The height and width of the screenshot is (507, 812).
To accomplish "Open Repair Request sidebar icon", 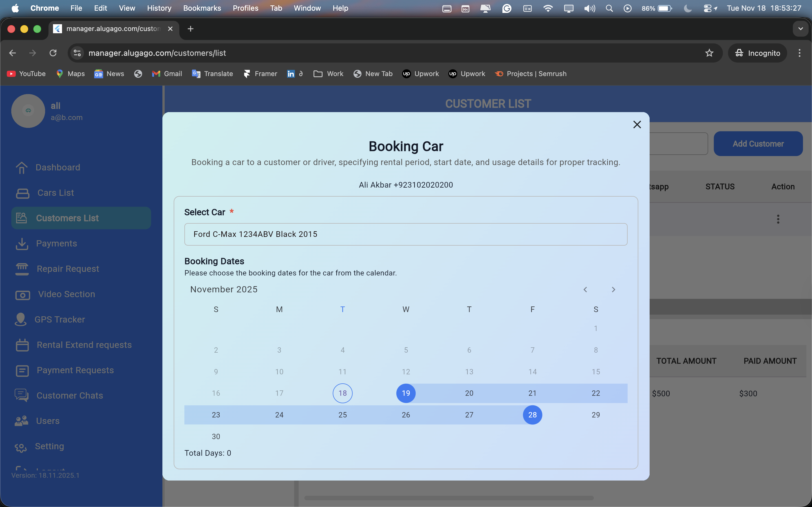I will [22, 269].
